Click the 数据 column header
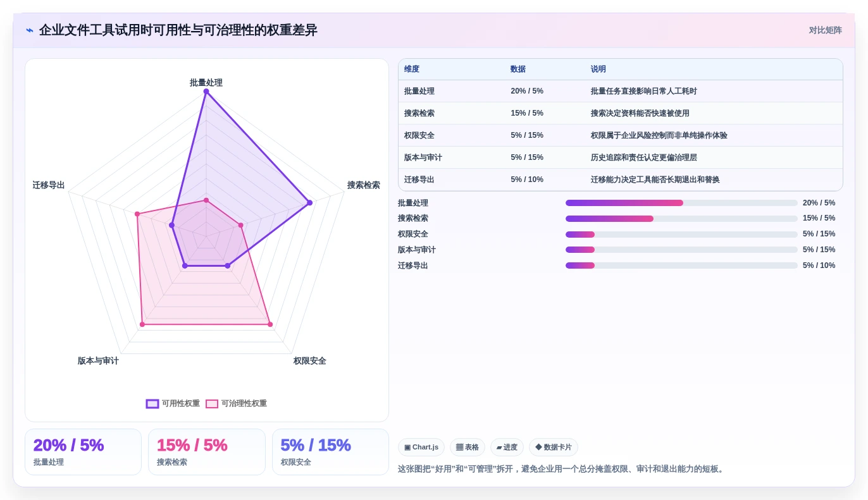The height and width of the screenshot is (500, 868). [518, 69]
